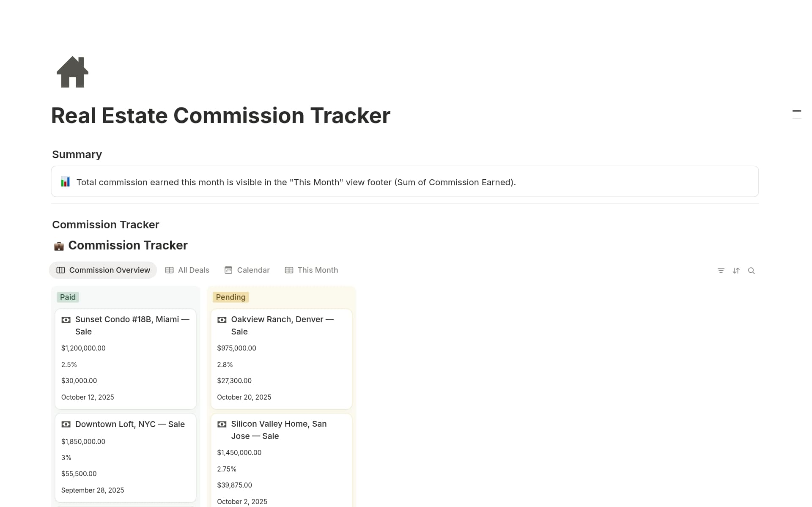Click the sort icon on the Commission Tracker board

[736, 270]
